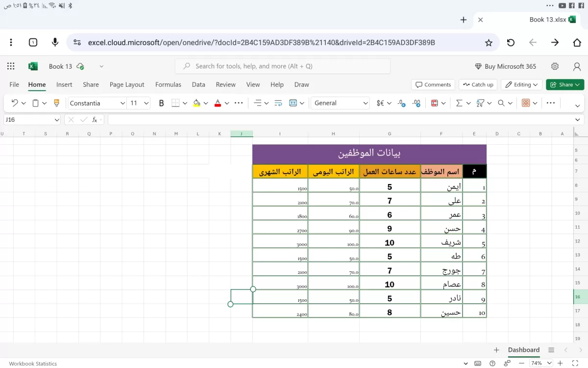Open the Constantia font name dropdown
This screenshot has height=368, width=588.
(97, 103)
